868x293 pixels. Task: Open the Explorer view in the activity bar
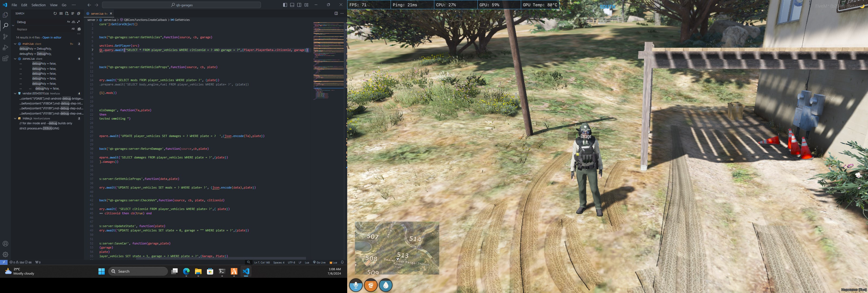pyautogui.click(x=5, y=15)
